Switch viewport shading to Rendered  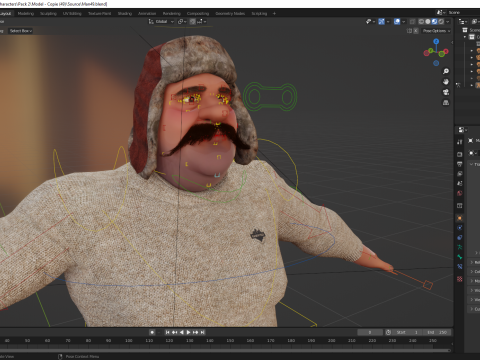(441, 22)
